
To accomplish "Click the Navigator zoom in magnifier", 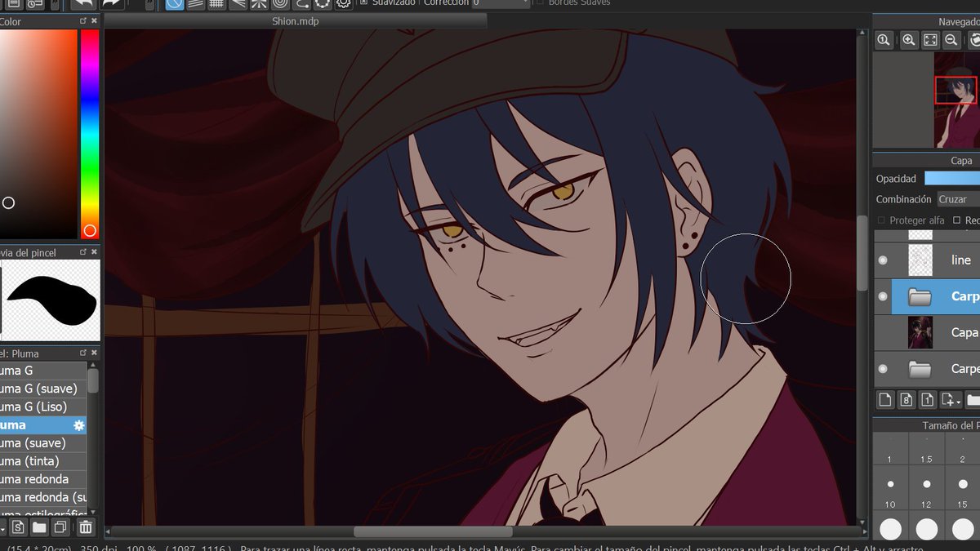I will pos(909,40).
